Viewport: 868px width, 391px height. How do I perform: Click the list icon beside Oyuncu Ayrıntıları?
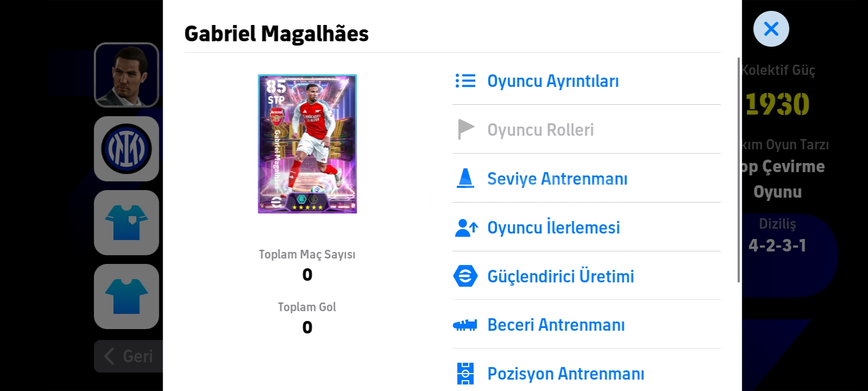tap(465, 81)
